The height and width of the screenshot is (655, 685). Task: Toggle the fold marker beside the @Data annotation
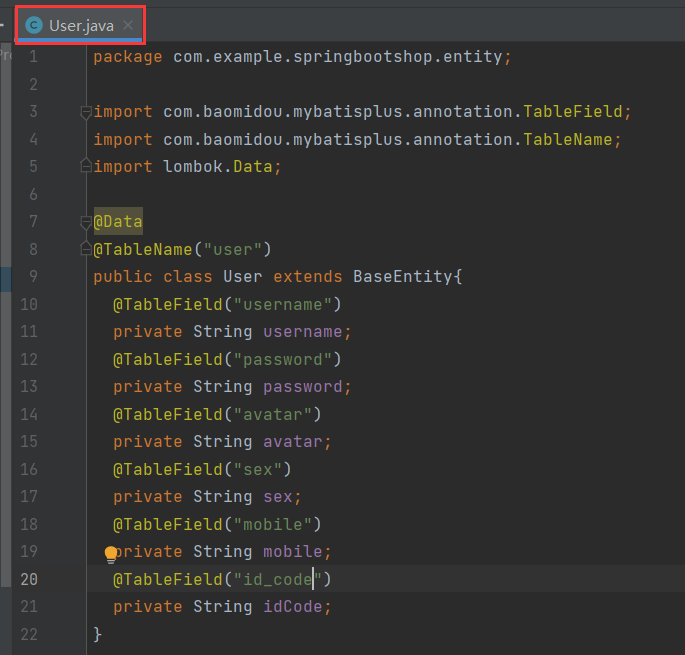(x=86, y=222)
